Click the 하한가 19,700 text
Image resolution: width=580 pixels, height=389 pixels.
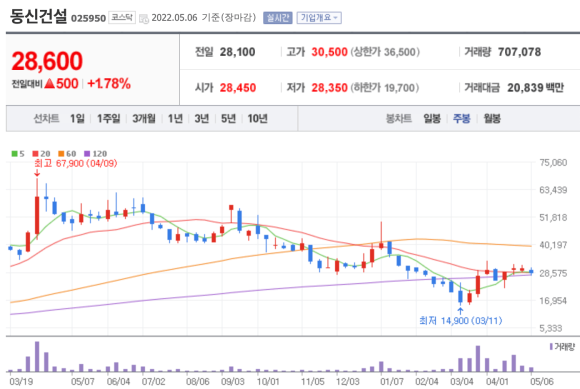tap(385, 88)
